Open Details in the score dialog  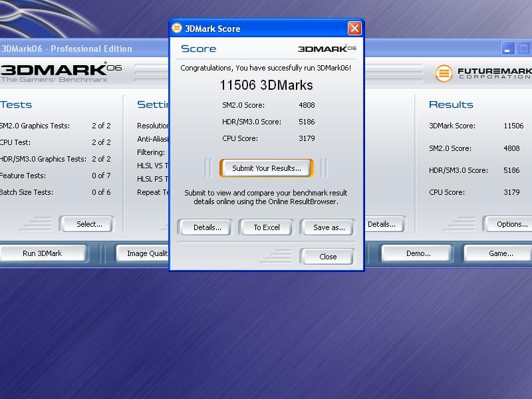(x=207, y=227)
